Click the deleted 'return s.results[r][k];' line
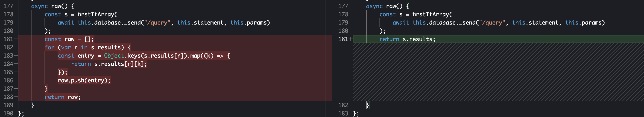644x117 pixels. point(109,64)
